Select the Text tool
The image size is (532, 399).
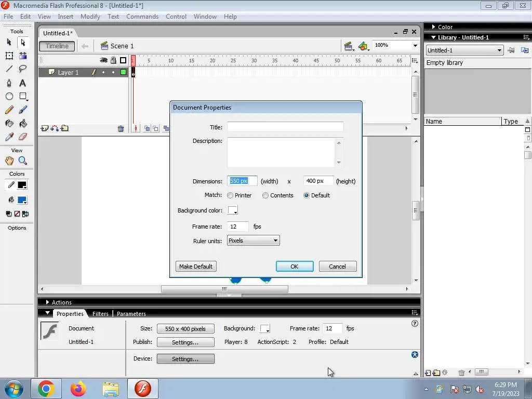click(23, 83)
